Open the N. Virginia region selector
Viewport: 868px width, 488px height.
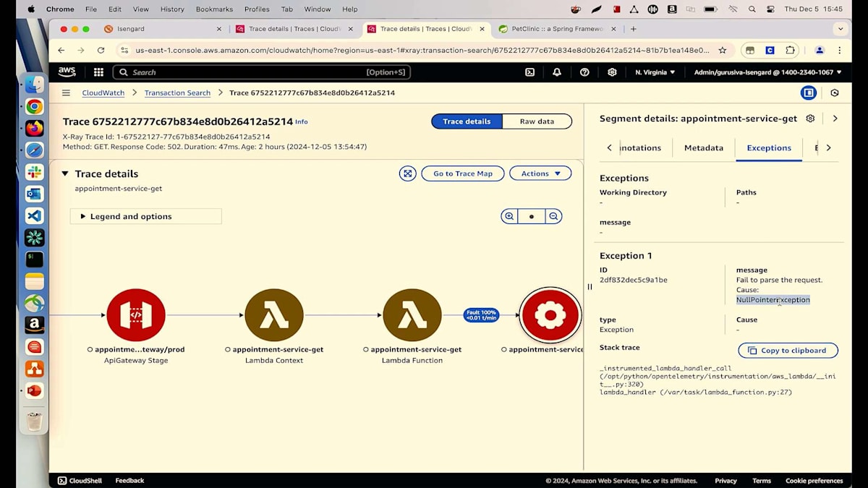click(x=655, y=72)
